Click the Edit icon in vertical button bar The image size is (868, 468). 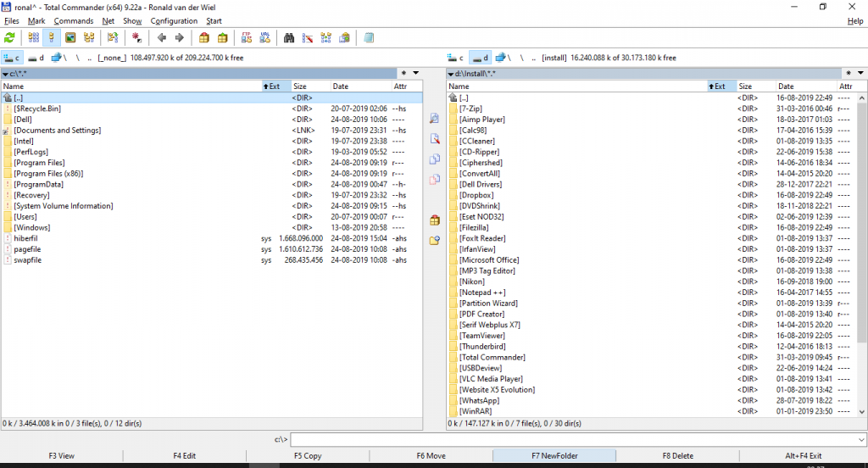tap(435, 138)
